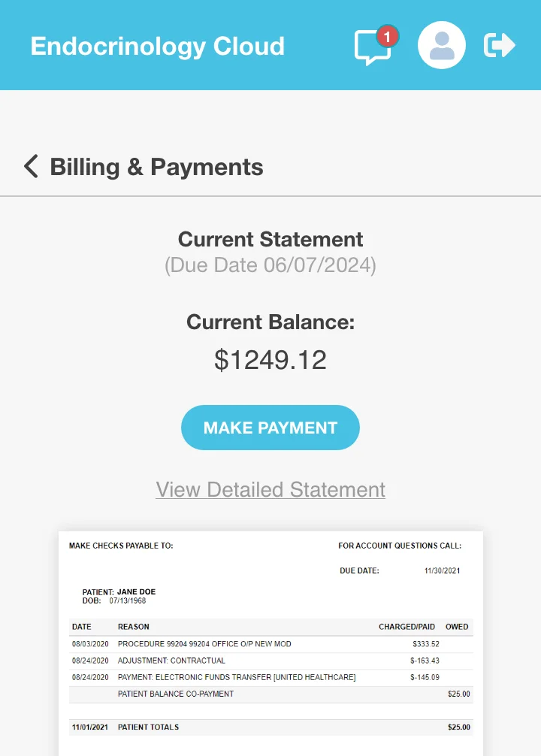Click the Billing & Payments heading
The image size is (541, 756).
(x=156, y=167)
